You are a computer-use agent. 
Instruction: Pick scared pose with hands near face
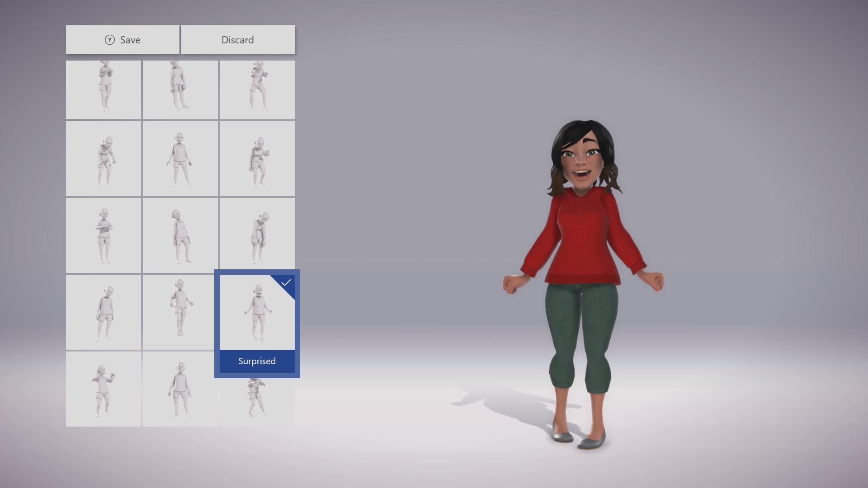[104, 389]
